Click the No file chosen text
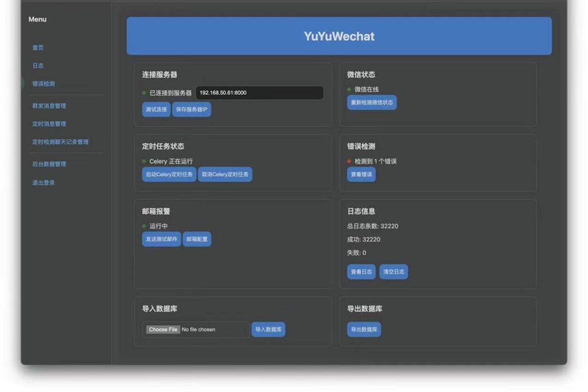Viewport: 588px width, 392px height. pos(198,329)
